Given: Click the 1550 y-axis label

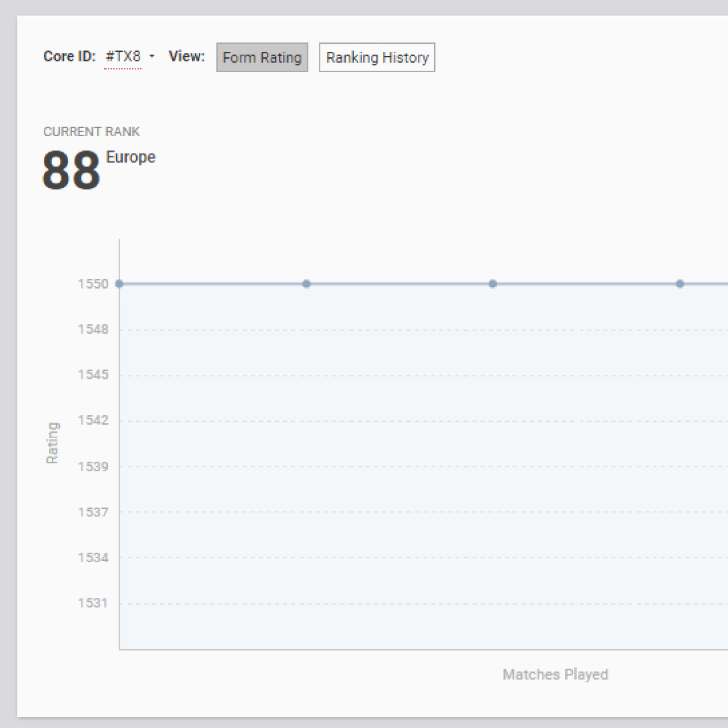Looking at the screenshot, I should 93,284.
